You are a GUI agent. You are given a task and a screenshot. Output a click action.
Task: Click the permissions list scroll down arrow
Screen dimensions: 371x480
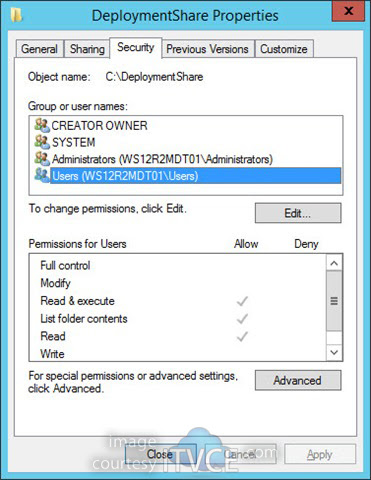tap(334, 352)
